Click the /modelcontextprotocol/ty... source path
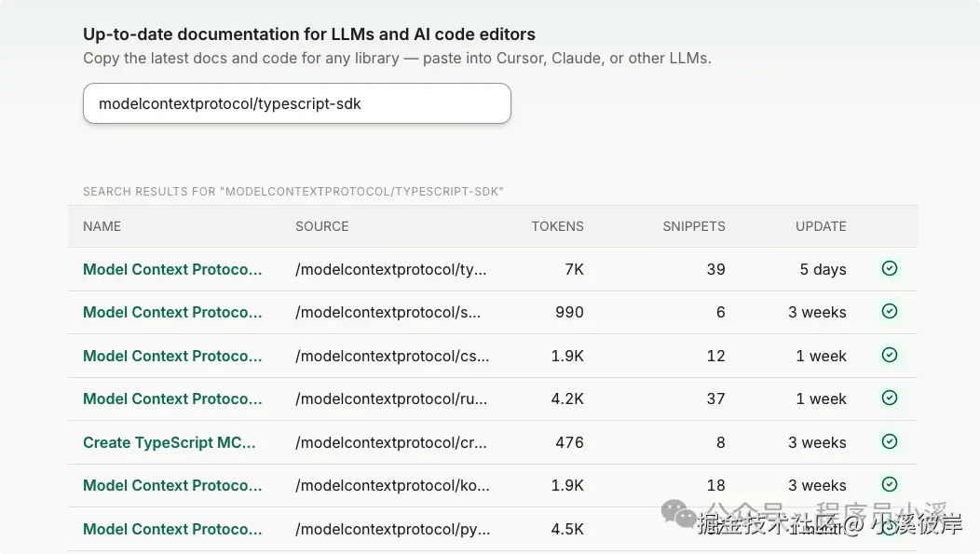This screenshot has height=554, width=980. coord(391,269)
